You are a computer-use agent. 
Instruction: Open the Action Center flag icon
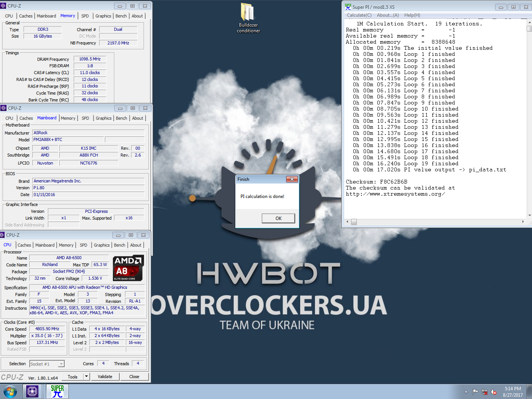pos(475,392)
